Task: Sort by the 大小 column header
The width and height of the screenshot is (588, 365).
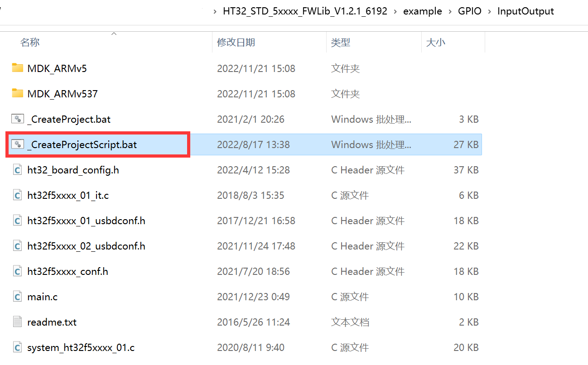Action: pos(435,42)
